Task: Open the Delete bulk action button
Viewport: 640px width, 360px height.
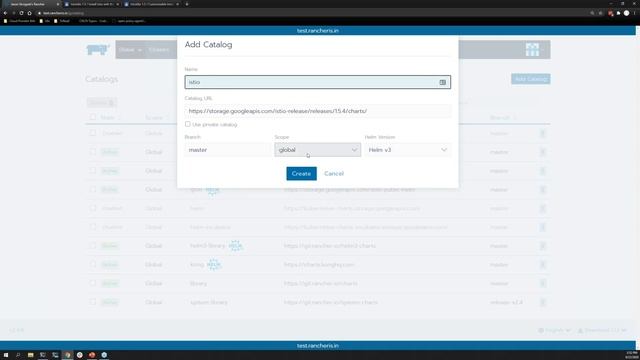Action: click(102, 102)
